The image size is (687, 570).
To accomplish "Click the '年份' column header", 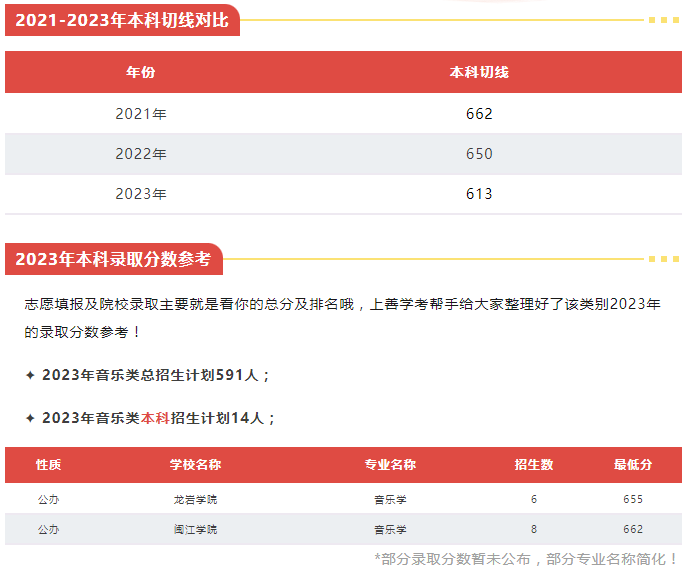I will (141, 72).
